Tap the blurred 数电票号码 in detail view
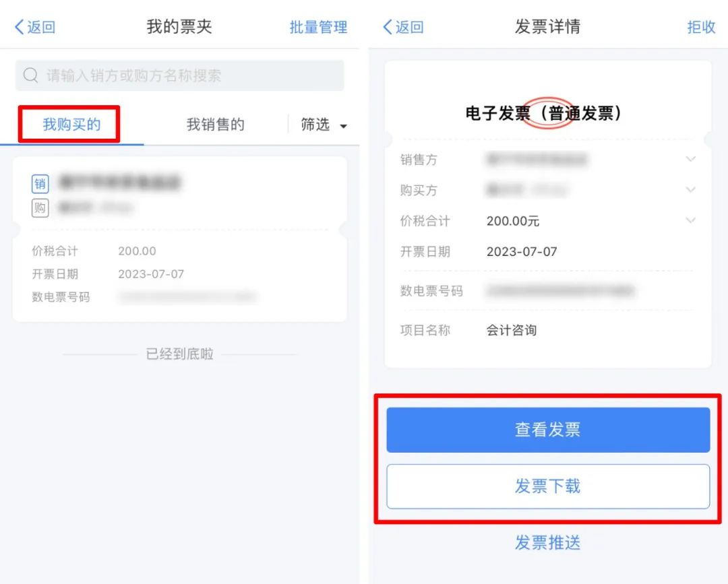The width and height of the screenshot is (728, 584). pyautogui.click(x=560, y=291)
